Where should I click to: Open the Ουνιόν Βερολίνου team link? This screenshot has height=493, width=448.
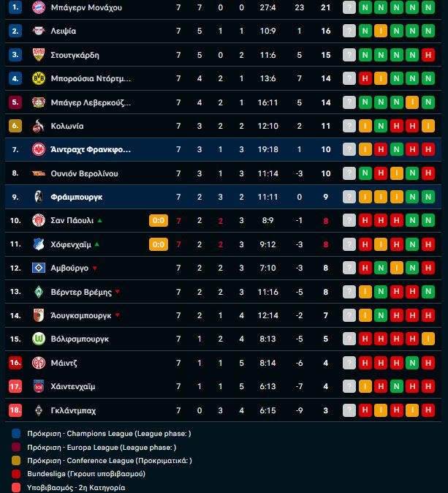click(x=84, y=173)
